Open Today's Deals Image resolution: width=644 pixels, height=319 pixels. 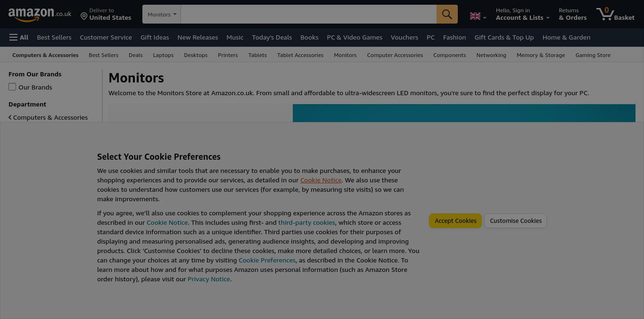(x=272, y=37)
